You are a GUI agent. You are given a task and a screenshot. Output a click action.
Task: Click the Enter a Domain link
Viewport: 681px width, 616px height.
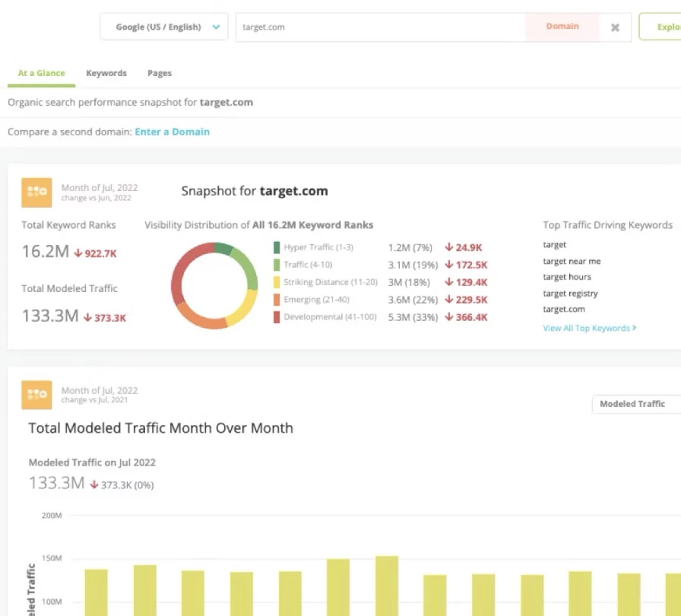coord(172,132)
